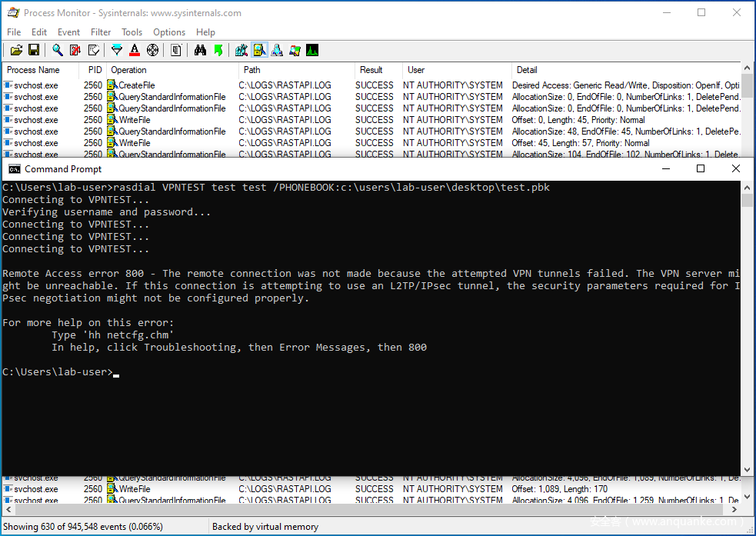Click the Operation column header
The height and width of the screenshot is (536, 756).
[x=128, y=70]
